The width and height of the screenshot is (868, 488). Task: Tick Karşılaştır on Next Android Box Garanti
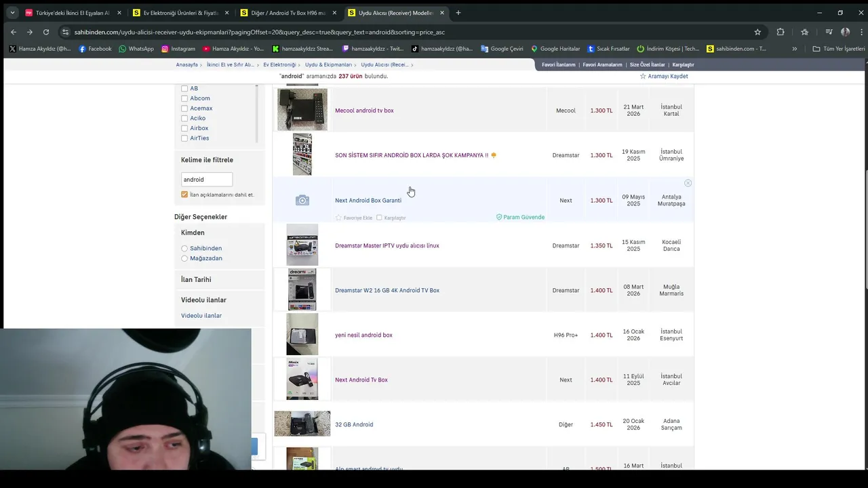pyautogui.click(x=379, y=218)
